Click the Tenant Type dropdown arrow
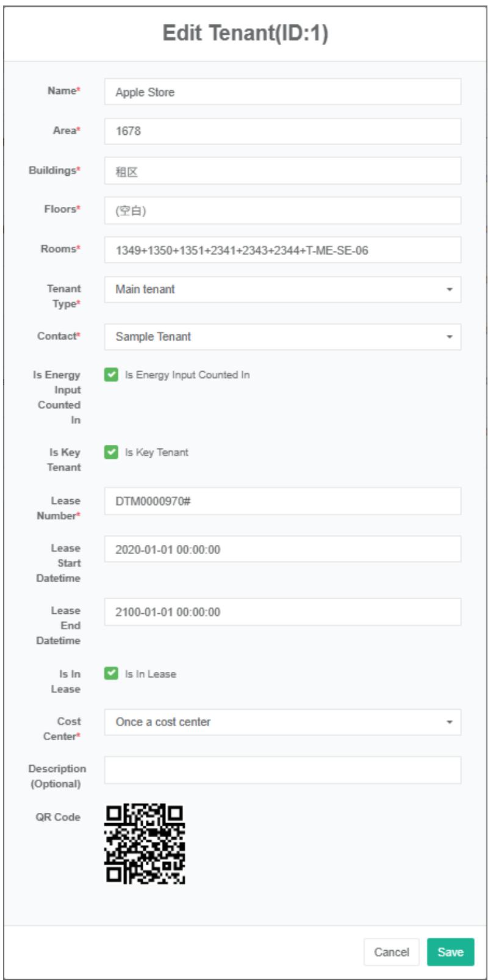Viewport: 488px width, 980px height. pos(450,290)
